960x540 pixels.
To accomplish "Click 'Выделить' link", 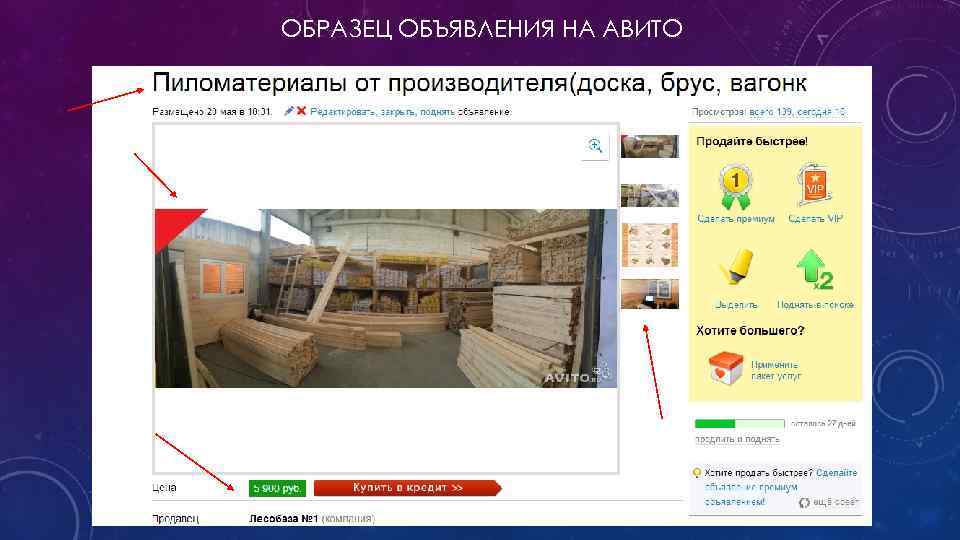I will pos(736,304).
